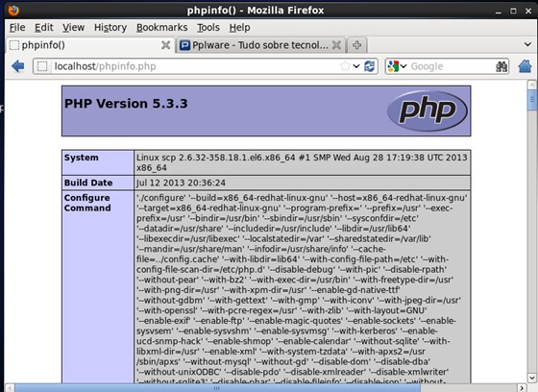Maximize the Firefox window

513,11
